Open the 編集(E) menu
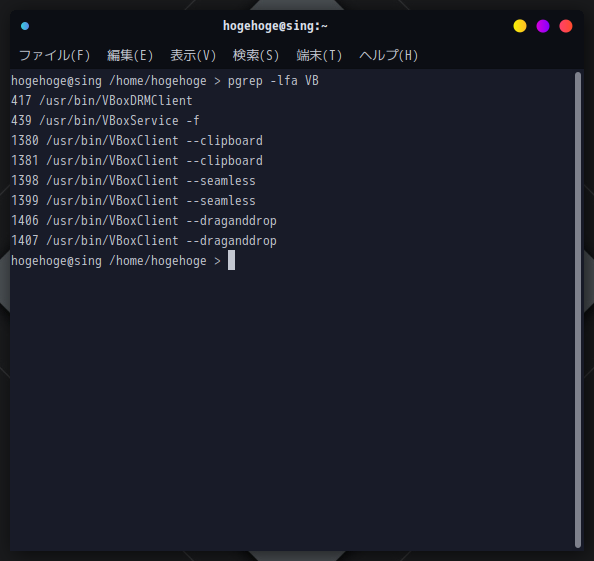The image size is (594, 561). [x=130, y=56]
